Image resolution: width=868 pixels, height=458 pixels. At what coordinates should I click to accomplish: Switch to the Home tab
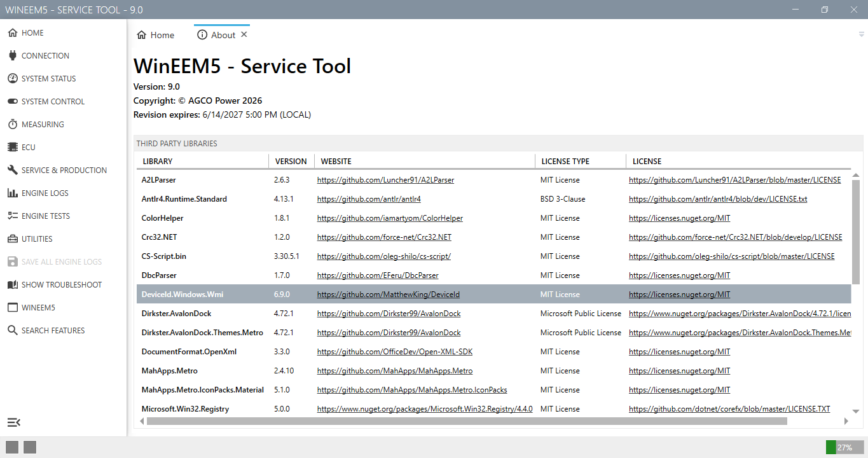tap(156, 35)
